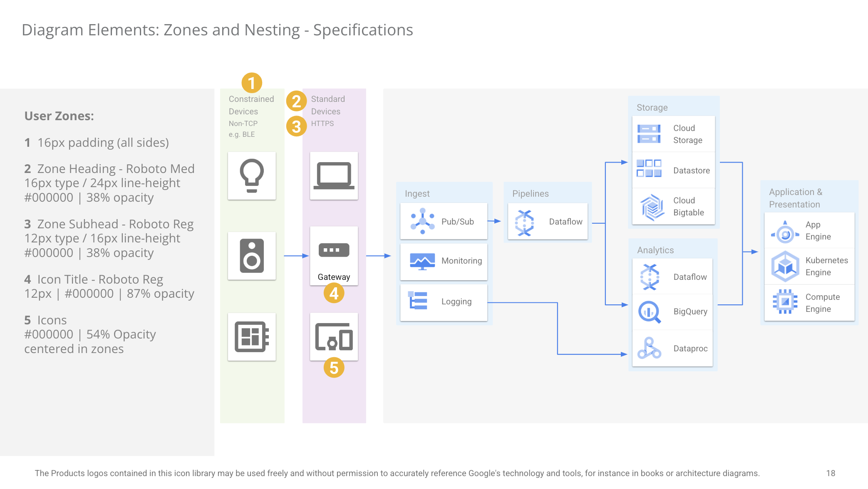The image size is (868, 489).
Task: Click the 'Logging' label
Action: [456, 301]
